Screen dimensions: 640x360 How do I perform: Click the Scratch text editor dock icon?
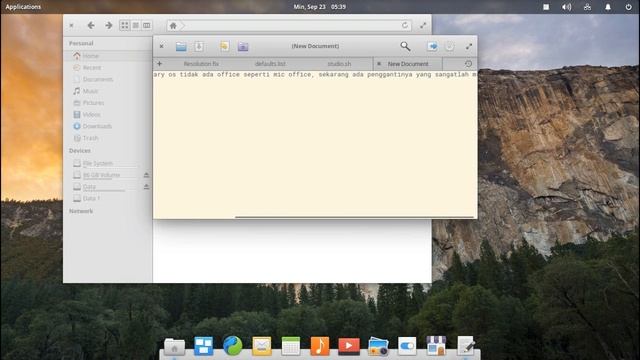(466, 346)
